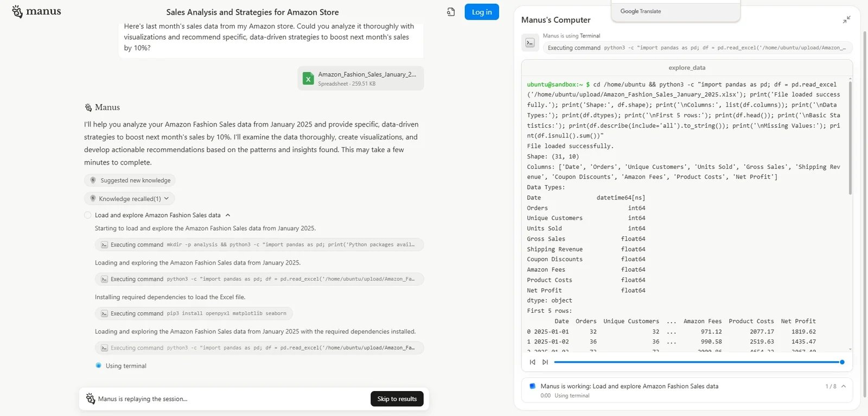This screenshot has width=868, height=416.
Task: Click the blue Using terminal status dot
Action: pos(98,365)
